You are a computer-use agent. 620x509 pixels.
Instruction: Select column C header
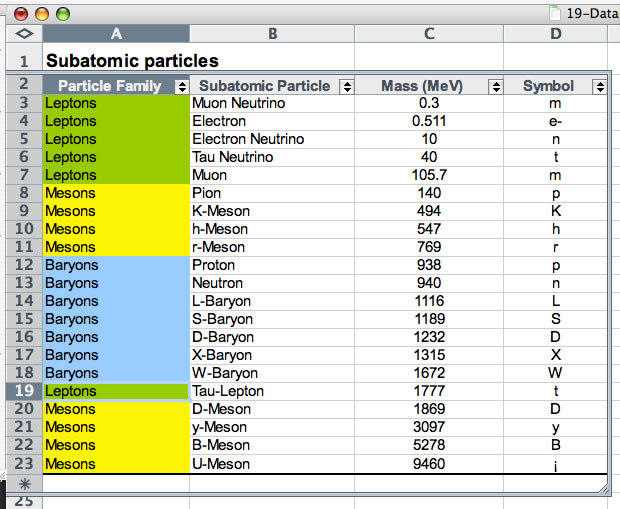(429, 34)
